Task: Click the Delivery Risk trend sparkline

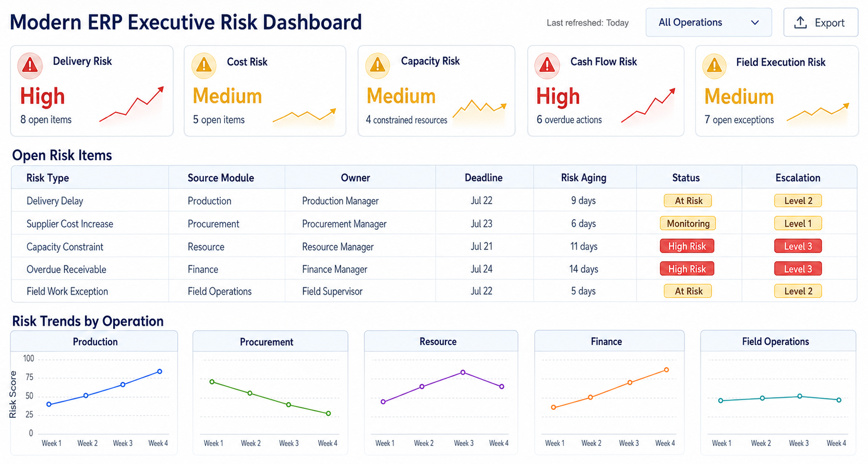Action: [x=131, y=104]
